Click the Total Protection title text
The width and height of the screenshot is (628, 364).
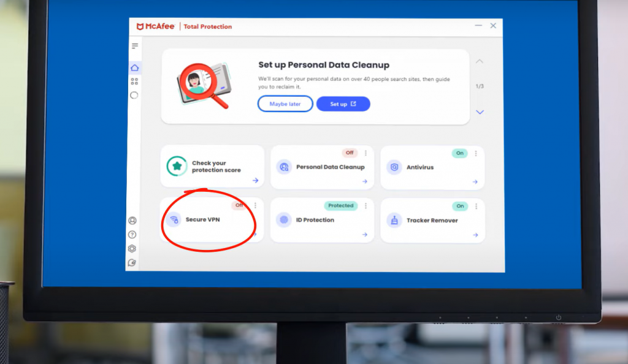208,27
